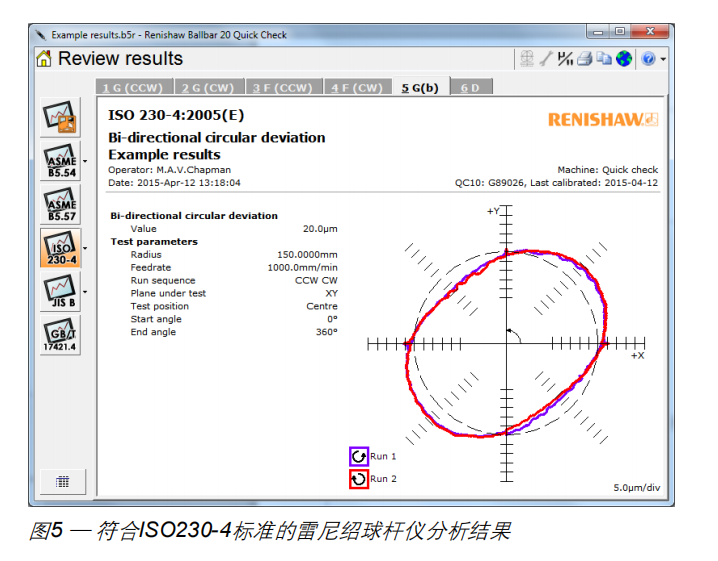Click the Plane under test label
The width and height of the screenshot is (718, 561).
[x=168, y=293]
